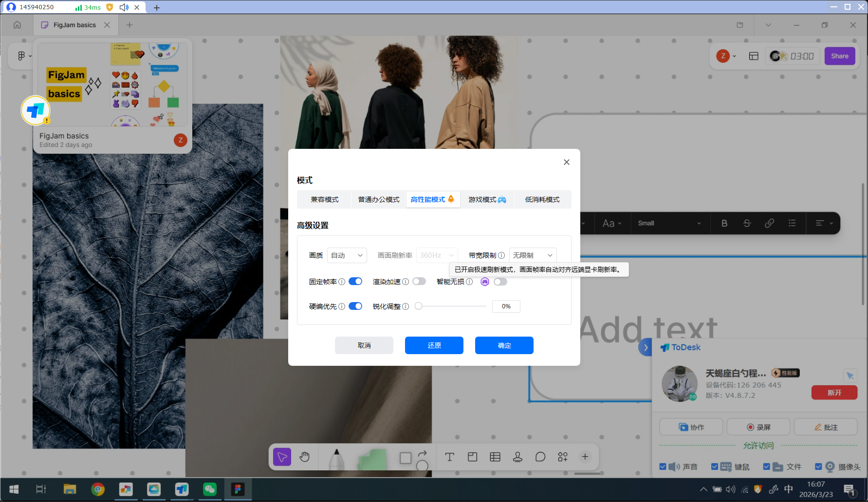This screenshot has height=502, width=868.
Task: Select the FigJam cursor move tool
Action: [282, 457]
